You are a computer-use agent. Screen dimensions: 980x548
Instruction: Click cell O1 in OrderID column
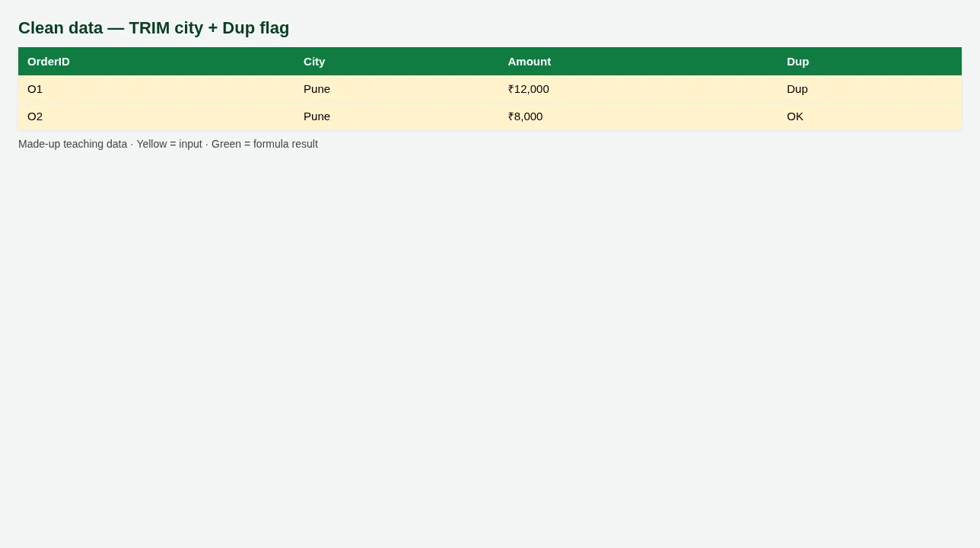click(156, 89)
